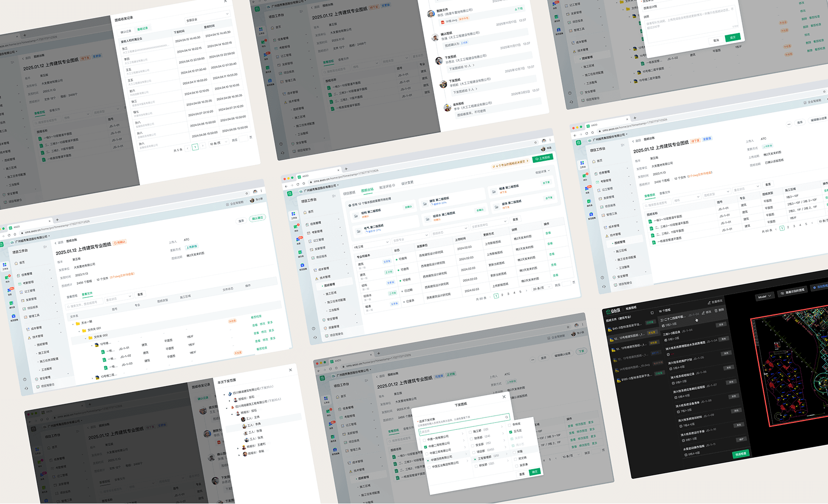Open the more (…) menu in 下发图纸 window
Screen dimensions: 828x504
(532, 359)
